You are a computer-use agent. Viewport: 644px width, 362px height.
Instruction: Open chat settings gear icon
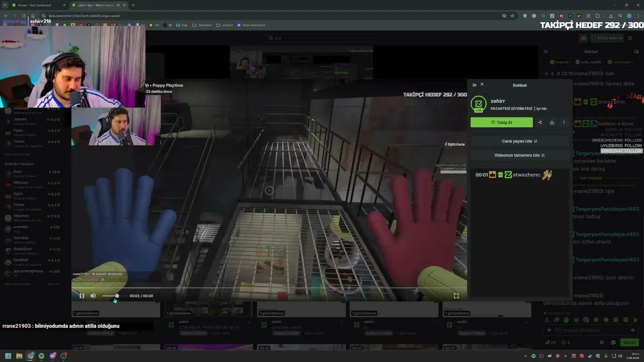tap(602, 342)
